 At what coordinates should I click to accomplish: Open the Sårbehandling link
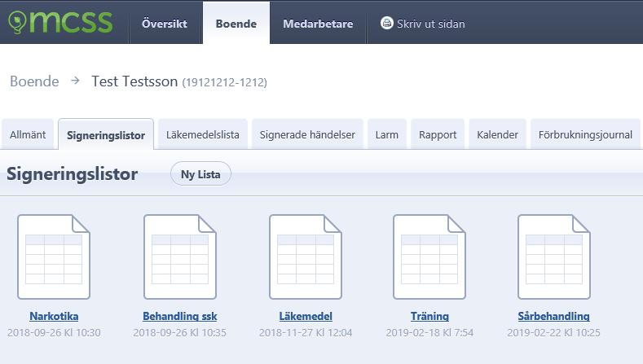coord(553,316)
